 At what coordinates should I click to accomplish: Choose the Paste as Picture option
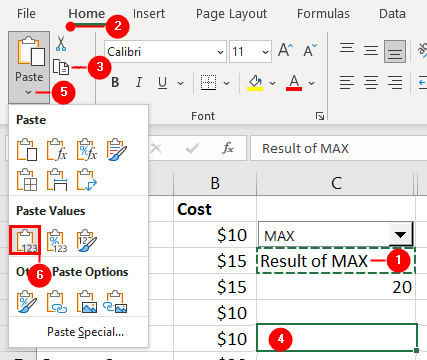point(87,302)
